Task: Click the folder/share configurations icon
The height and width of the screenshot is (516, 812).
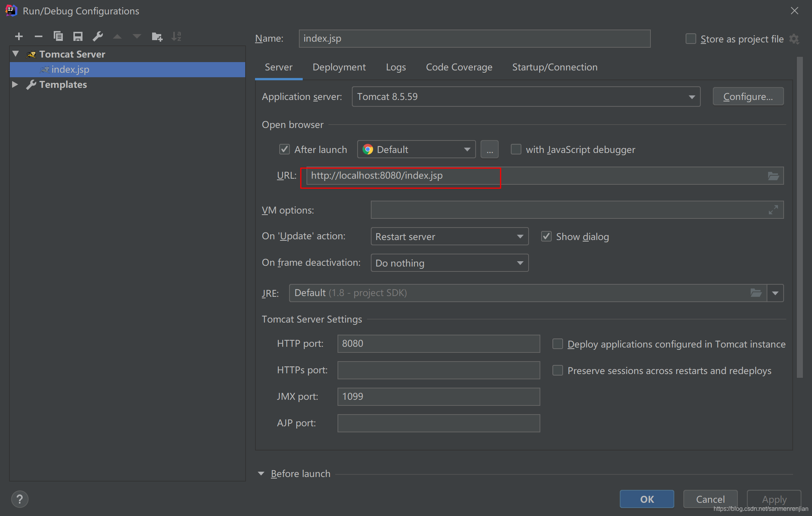Action: (157, 37)
